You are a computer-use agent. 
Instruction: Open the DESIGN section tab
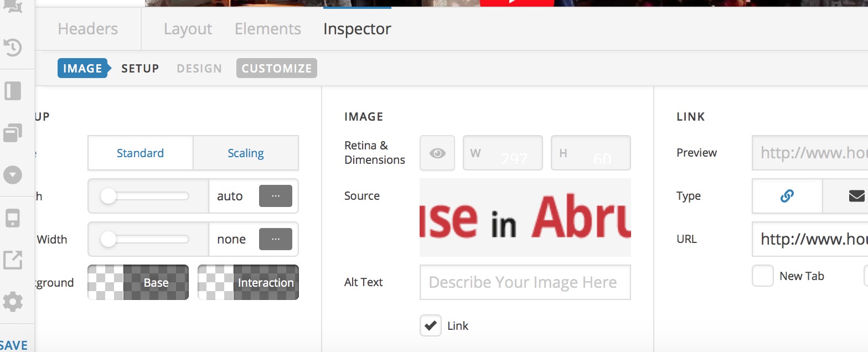pyautogui.click(x=199, y=69)
